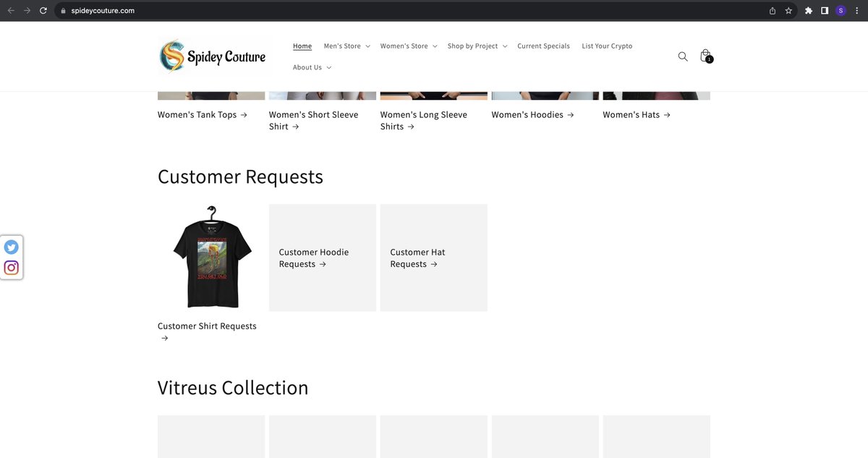Viewport: 868px width, 458px height.
Task: Click the padlock site info icon
Action: (x=64, y=11)
